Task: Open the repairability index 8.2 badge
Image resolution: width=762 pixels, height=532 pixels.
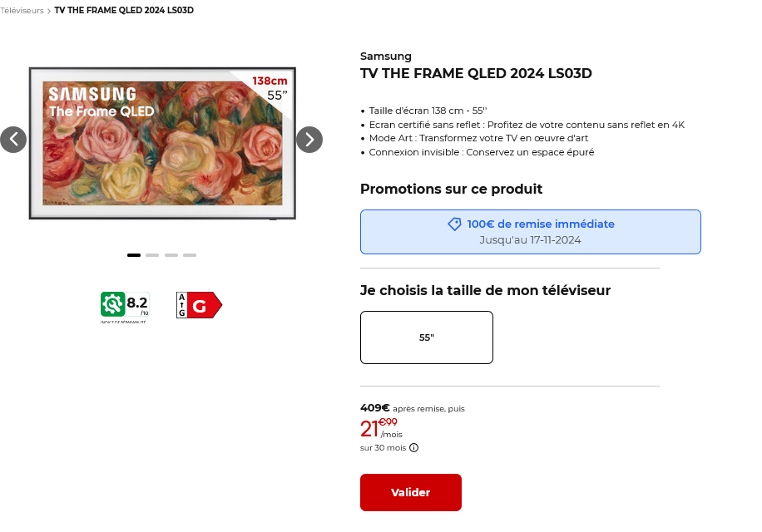Action: pyautogui.click(x=125, y=308)
